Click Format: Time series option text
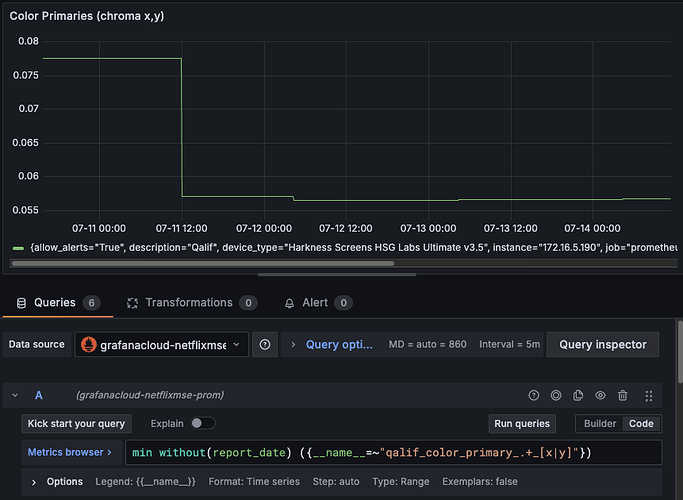683x500 pixels. tap(254, 482)
